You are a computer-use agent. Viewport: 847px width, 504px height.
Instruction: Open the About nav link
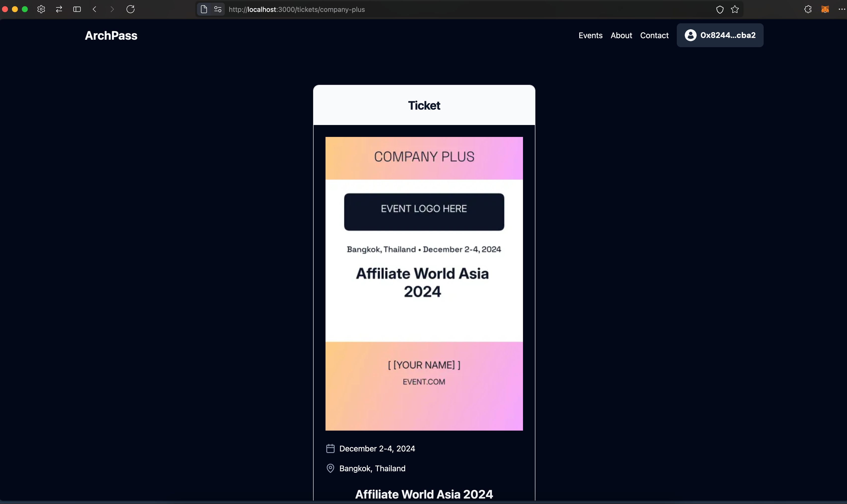(621, 35)
